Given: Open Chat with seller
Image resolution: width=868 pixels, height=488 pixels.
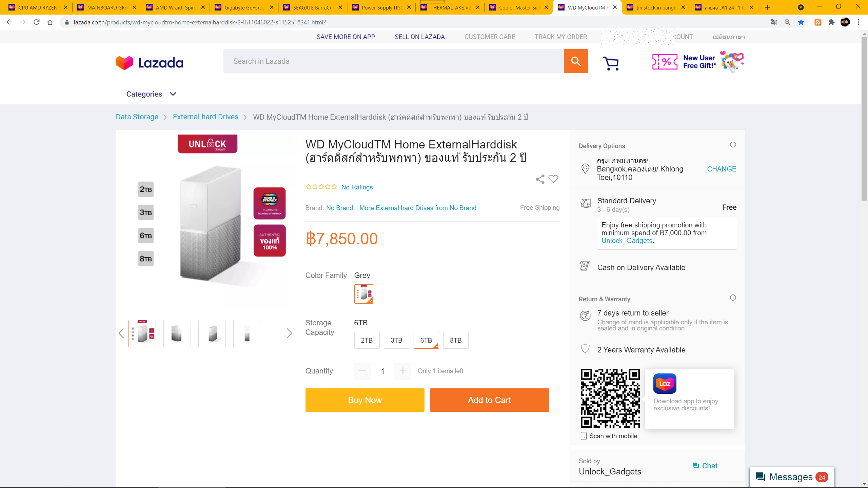Looking at the screenshot, I should tap(705, 466).
